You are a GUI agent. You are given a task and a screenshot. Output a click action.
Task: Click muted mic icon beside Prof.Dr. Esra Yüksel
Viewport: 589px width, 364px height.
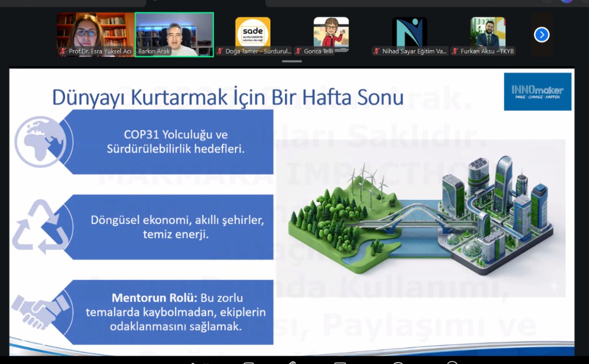click(63, 52)
